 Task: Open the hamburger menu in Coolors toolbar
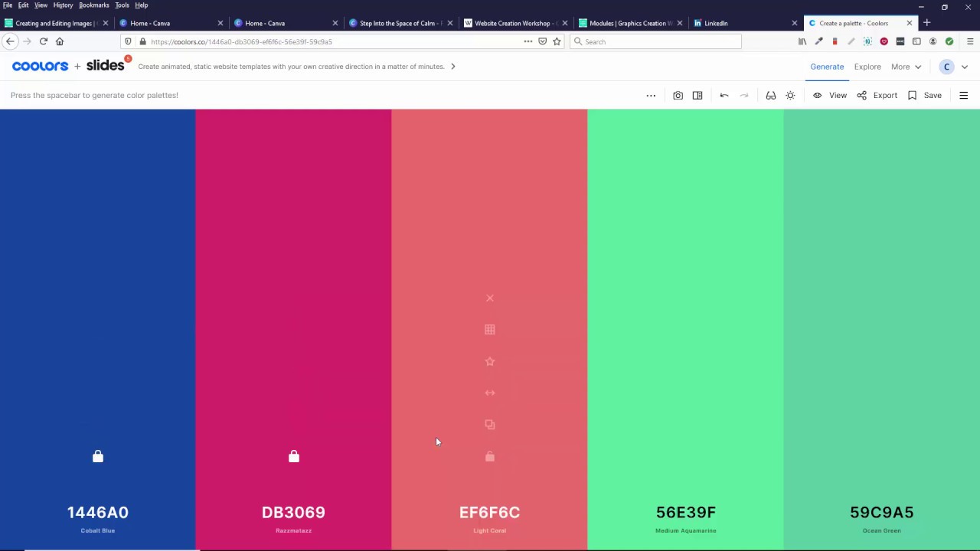(x=964, y=96)
